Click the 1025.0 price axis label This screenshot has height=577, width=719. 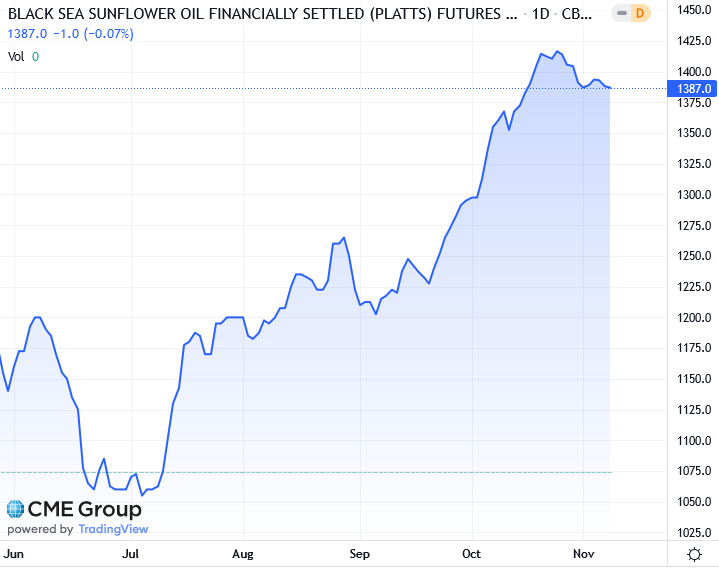(694, 533)
